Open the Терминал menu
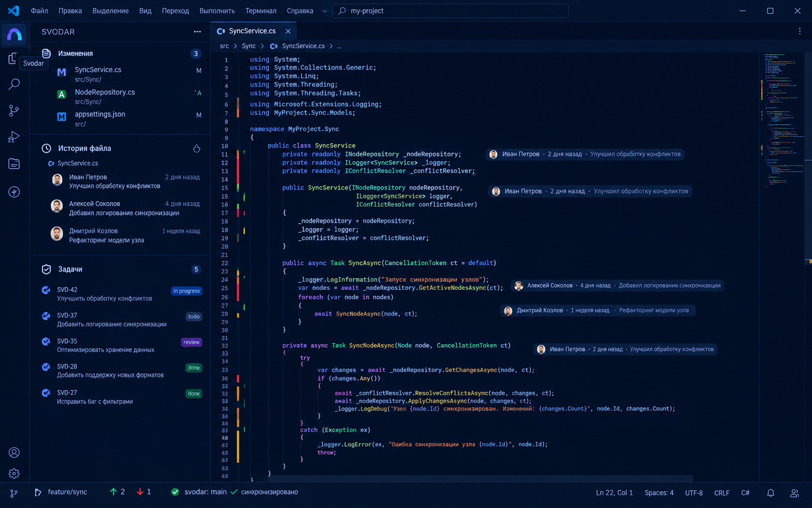Screen dimensions: 812x508 point(261,11)
